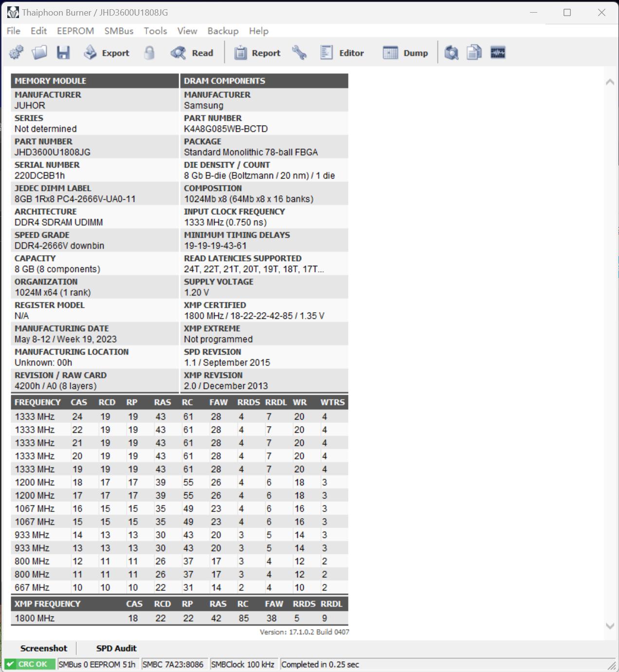Click the XMP Certified value 1800 MHz profile
This screenshot has width=619, height=672.
(x=254, y=316)
